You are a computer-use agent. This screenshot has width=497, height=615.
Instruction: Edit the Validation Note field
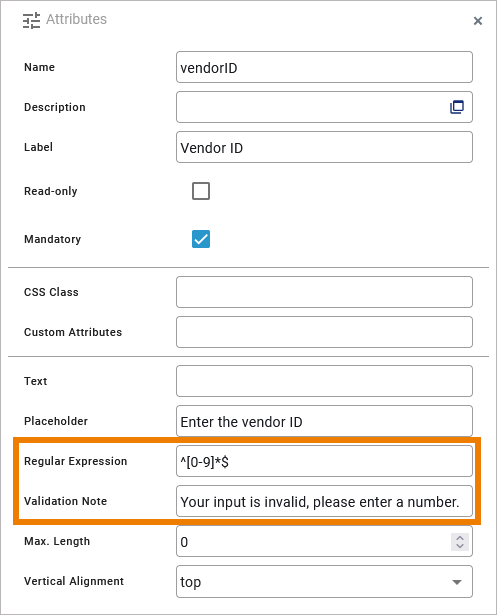[324, 501]
